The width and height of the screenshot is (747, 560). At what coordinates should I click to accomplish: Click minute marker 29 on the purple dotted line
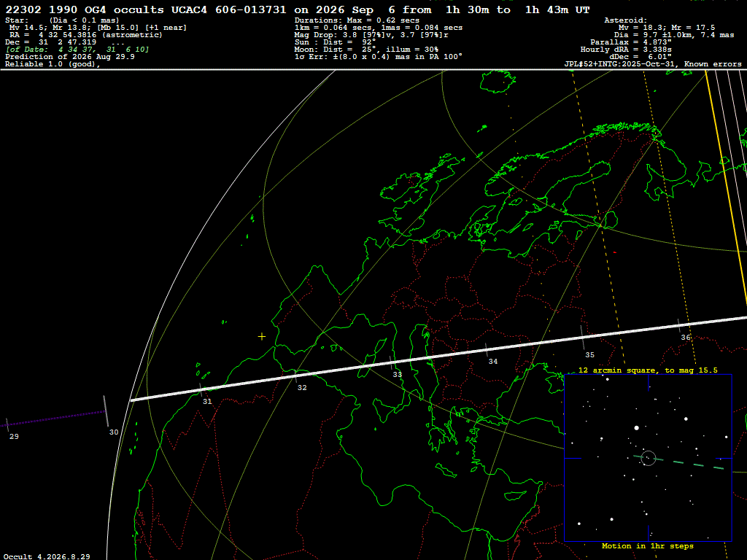(x=15, y=436)
